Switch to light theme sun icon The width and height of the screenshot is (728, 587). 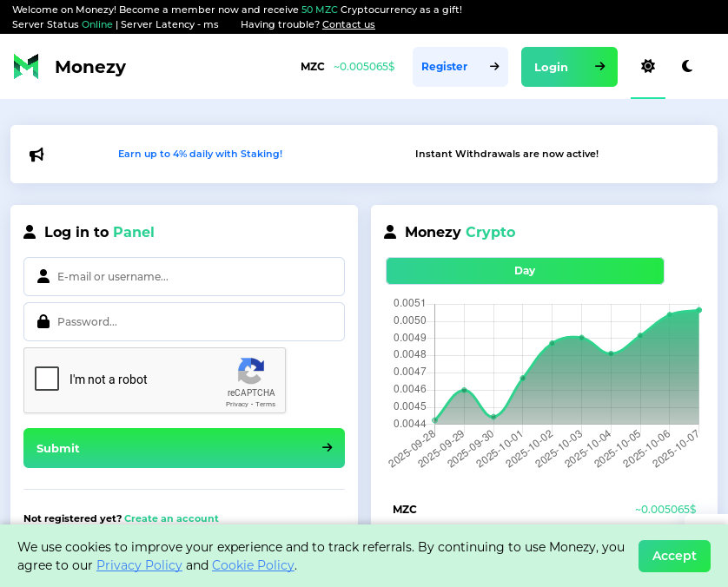648,66
